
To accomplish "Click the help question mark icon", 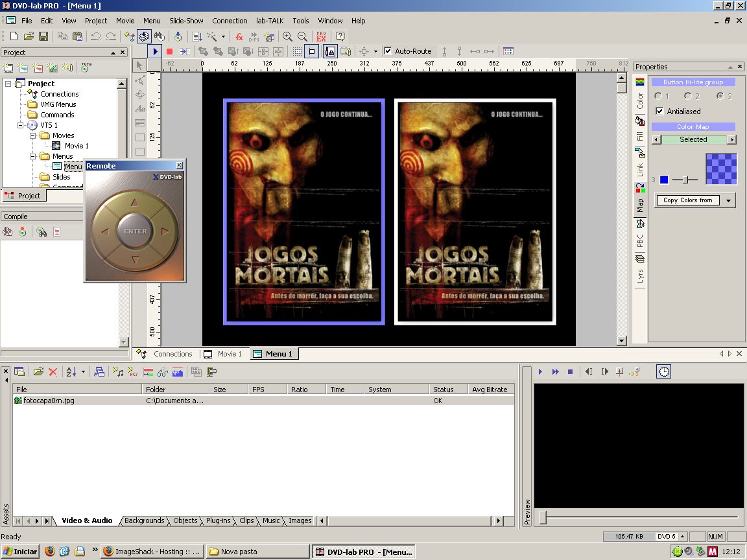I will click(x=340, y=36).
